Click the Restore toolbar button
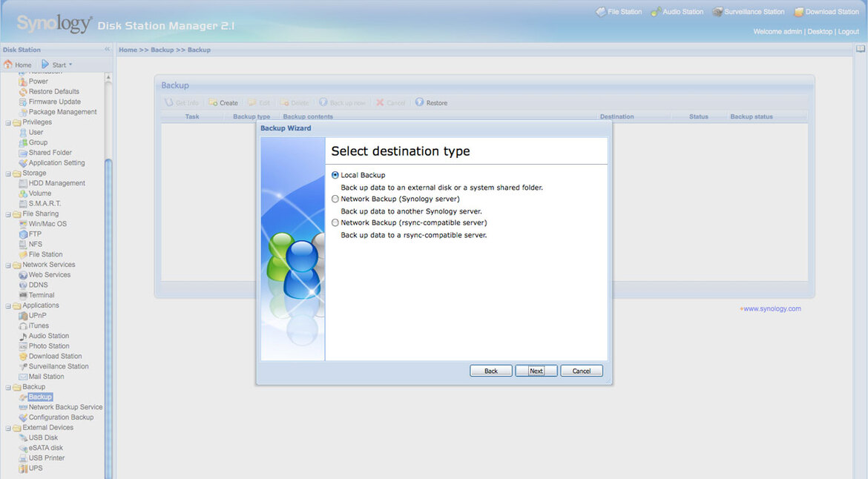Image resolution: width=868 pixels, height=479 pixels. 431,103
